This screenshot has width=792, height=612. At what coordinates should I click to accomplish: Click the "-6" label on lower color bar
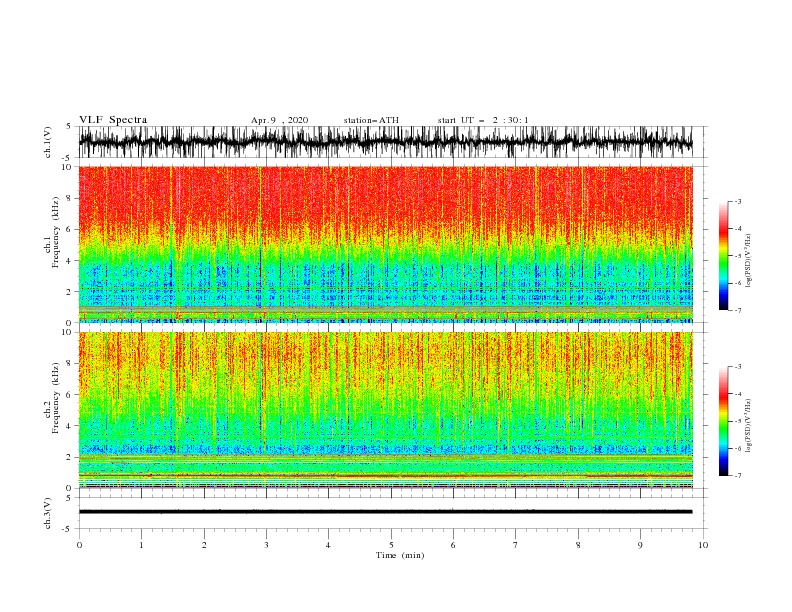tap(738, 448)
